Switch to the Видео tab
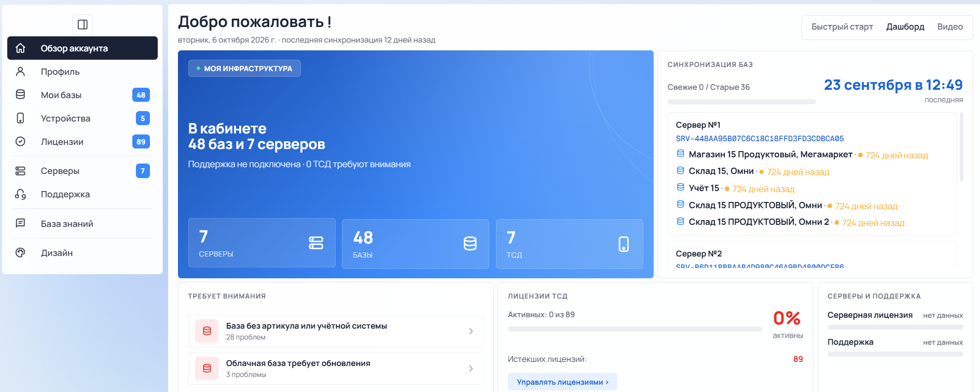Screen dimensions: 980x392 [x=950, y=27]
